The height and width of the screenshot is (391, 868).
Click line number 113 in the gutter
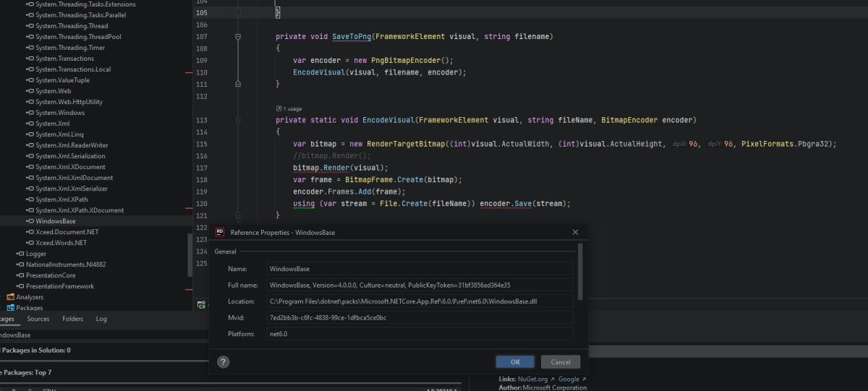pyautogui.click(x=202, y=121)
